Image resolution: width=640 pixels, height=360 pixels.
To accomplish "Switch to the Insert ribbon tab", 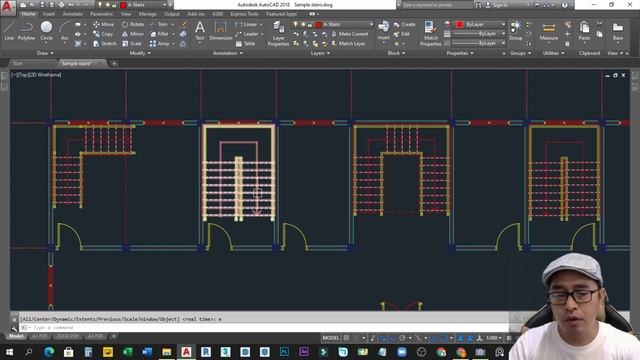I will point(49,14).
